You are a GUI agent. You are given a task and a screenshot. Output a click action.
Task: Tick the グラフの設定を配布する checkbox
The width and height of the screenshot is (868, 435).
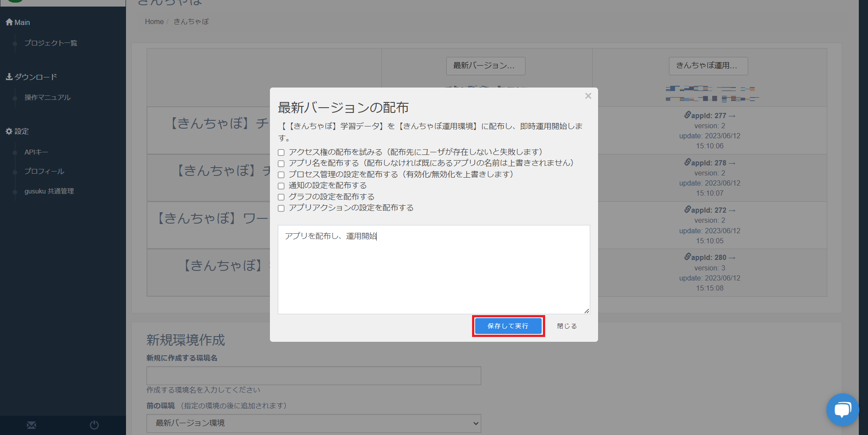tap(281, 197)
